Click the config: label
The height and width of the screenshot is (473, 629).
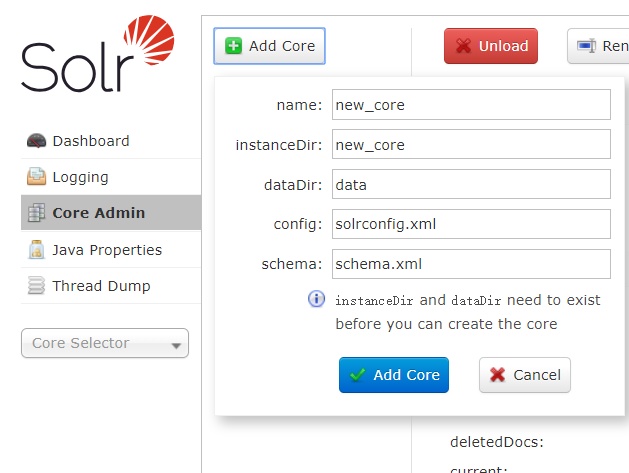tap(298, 224)
